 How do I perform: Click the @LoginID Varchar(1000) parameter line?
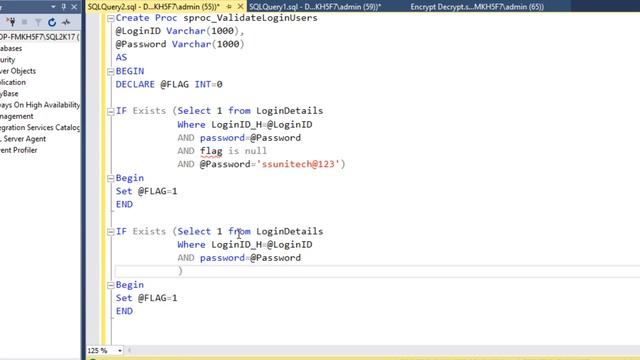coord(180,31)
